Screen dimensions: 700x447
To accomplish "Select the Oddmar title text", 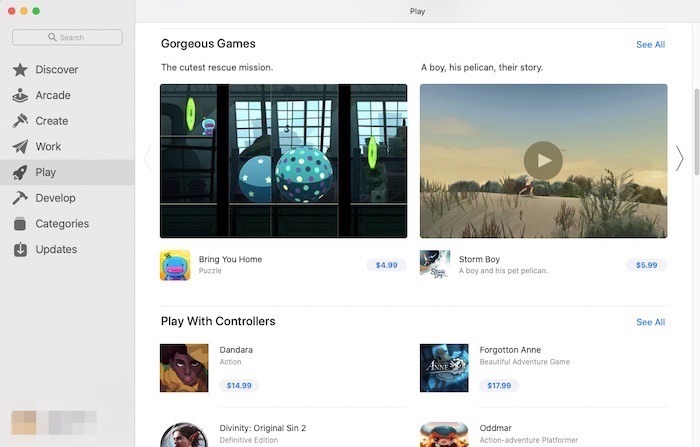I will point(496,428).
